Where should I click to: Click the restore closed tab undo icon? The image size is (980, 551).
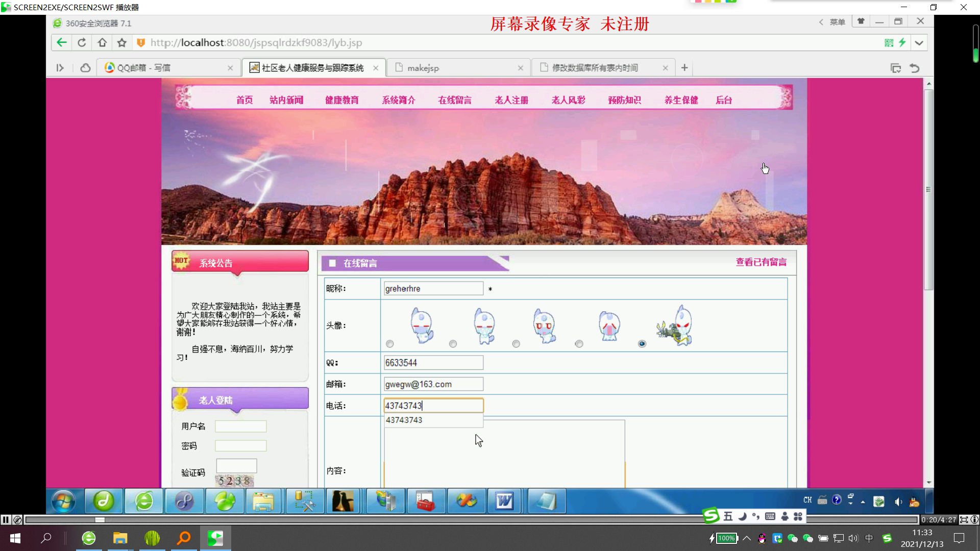915,68
